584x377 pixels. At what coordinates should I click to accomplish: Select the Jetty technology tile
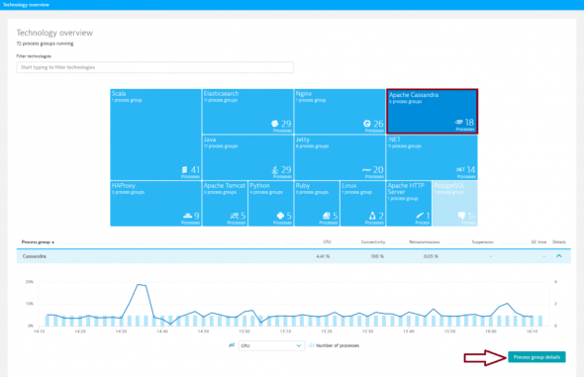click(340, 158)
